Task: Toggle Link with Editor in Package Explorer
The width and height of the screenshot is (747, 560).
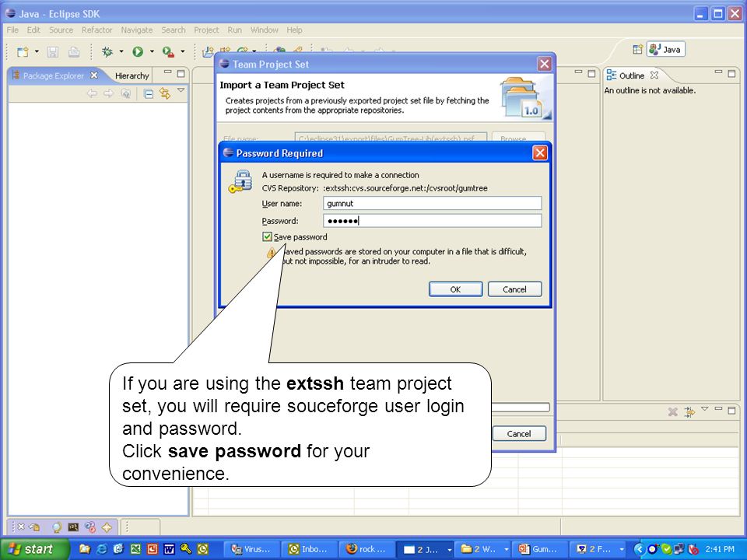Action: click(x=165, y=93)
